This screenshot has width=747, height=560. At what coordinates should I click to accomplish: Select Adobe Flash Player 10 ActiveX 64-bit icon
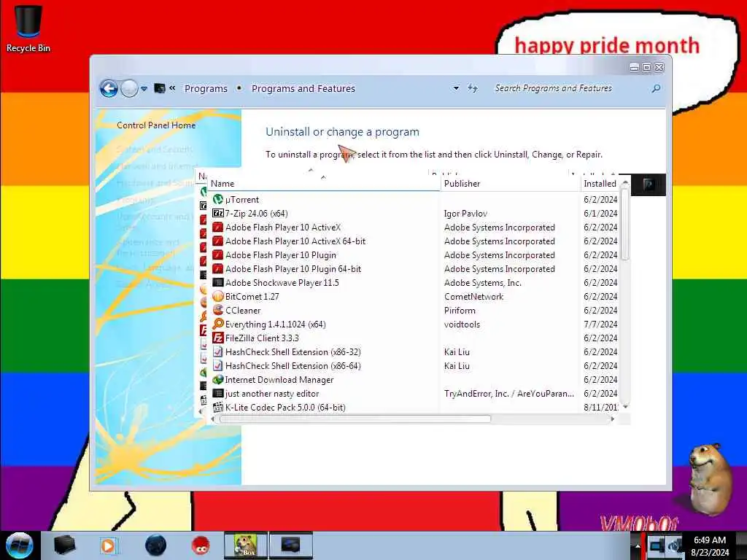pos(218,241)
